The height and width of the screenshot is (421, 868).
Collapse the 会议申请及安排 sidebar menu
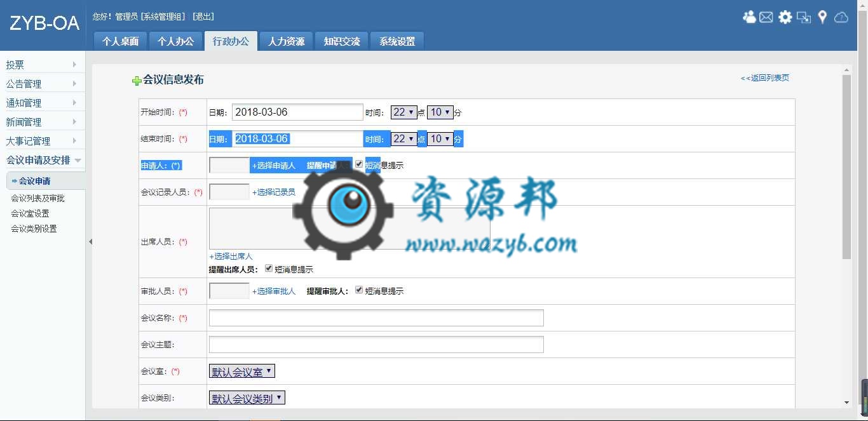coord(42,160)
